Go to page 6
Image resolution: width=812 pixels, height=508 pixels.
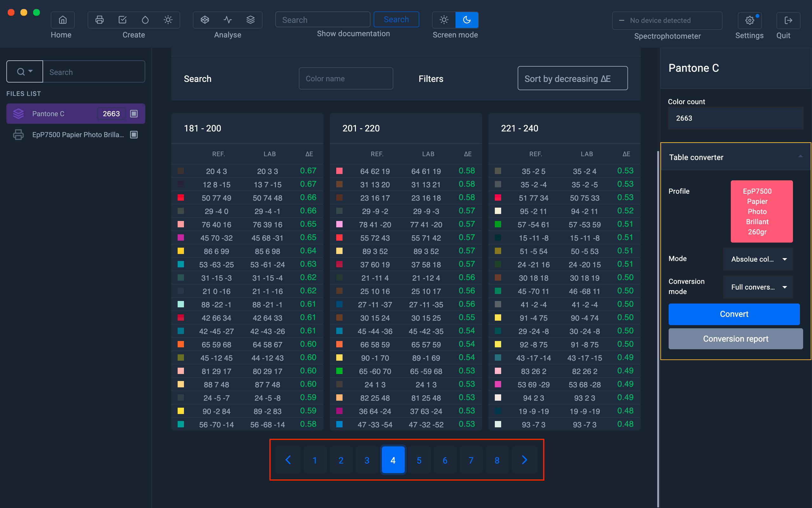[445, 460]
